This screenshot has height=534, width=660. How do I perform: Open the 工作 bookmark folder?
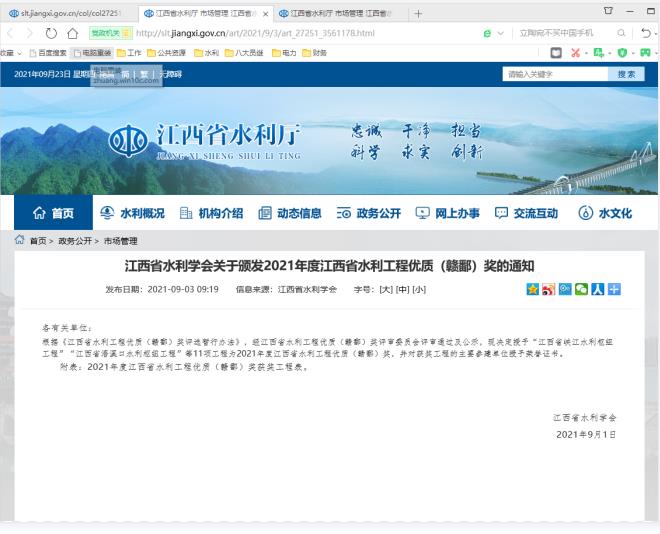coord(129,53)
